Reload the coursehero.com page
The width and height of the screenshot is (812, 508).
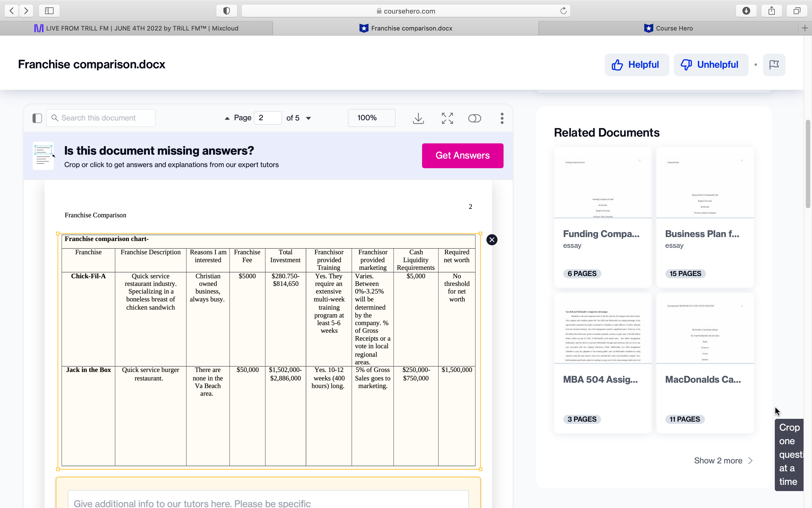click(x=563, y=11)
